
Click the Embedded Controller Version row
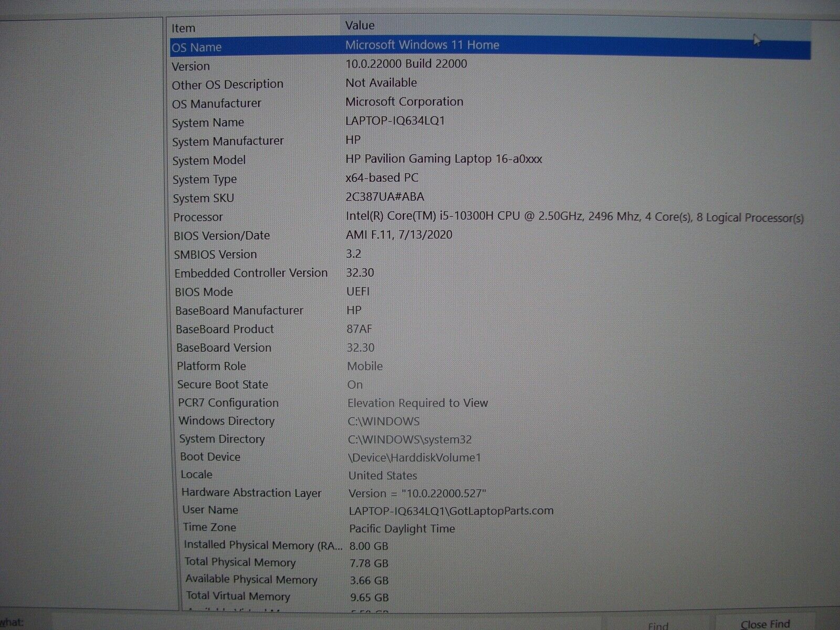(x=490, y=273)
